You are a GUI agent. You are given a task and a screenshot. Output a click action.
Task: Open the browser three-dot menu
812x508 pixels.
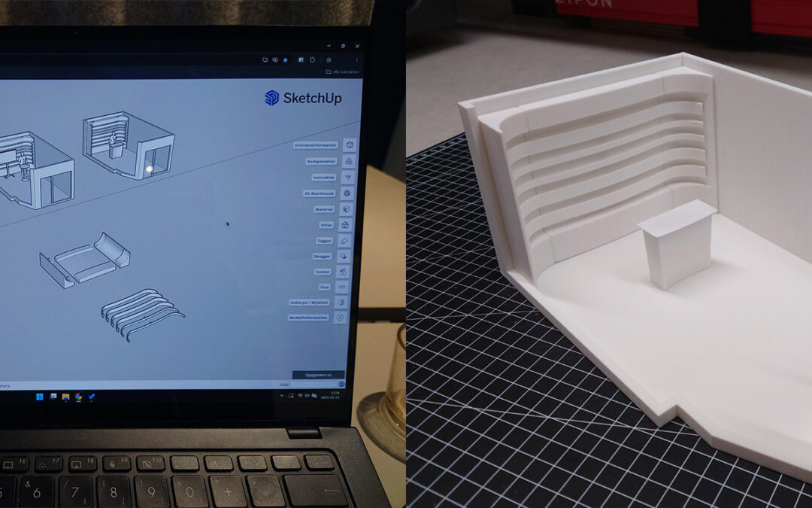[356, 60]
